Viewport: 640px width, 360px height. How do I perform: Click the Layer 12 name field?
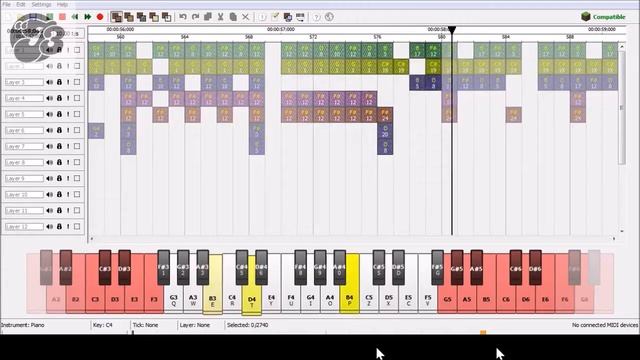[24, 227]
